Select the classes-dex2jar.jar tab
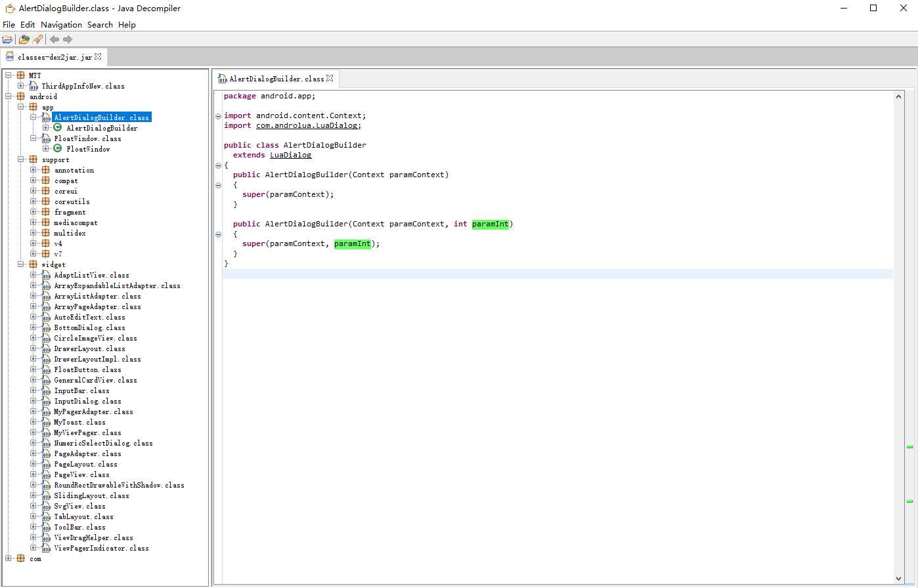 [x=53, y=57]
